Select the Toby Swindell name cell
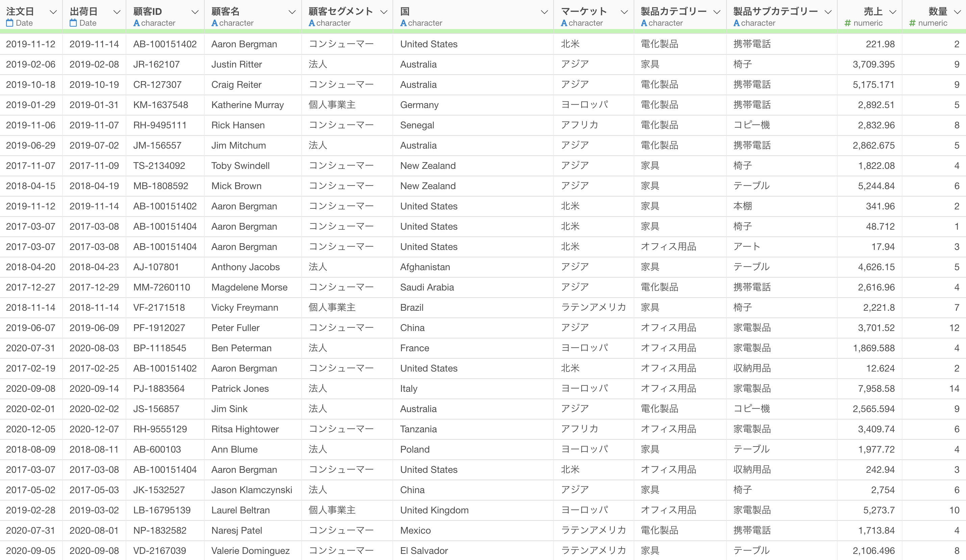This screenshot has width=966, height=560. (240, 166)
